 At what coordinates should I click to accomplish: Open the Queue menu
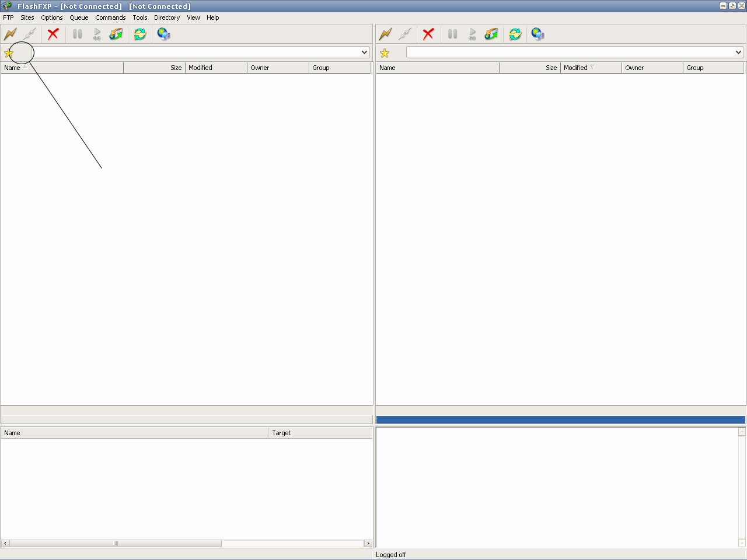coord(79,17)
